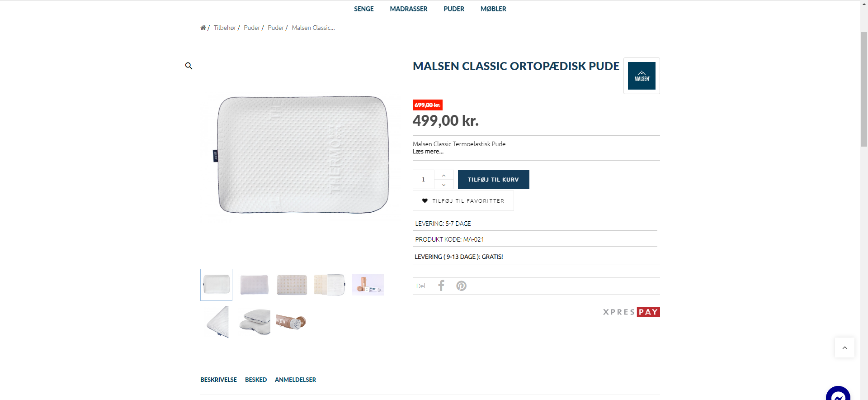Expand description via Læs mere link
Image resolution: width=868 pixels, height=400 pixels.
click(x=428, y=152)
